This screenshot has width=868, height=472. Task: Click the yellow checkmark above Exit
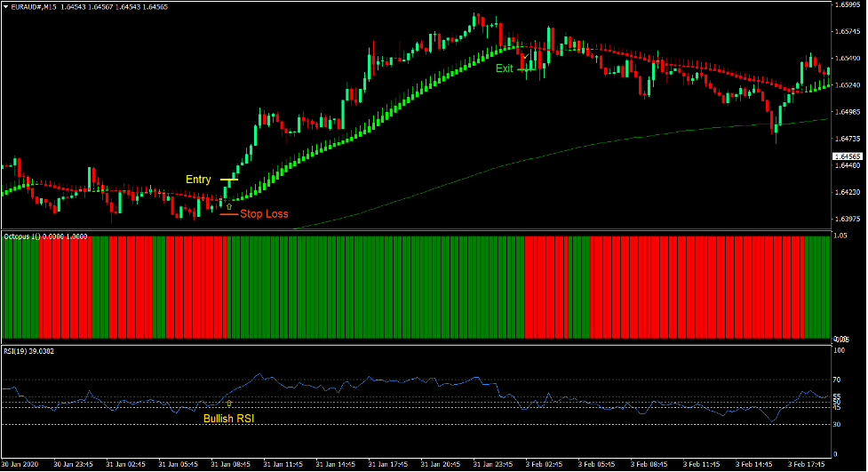[x=526, y=56]
